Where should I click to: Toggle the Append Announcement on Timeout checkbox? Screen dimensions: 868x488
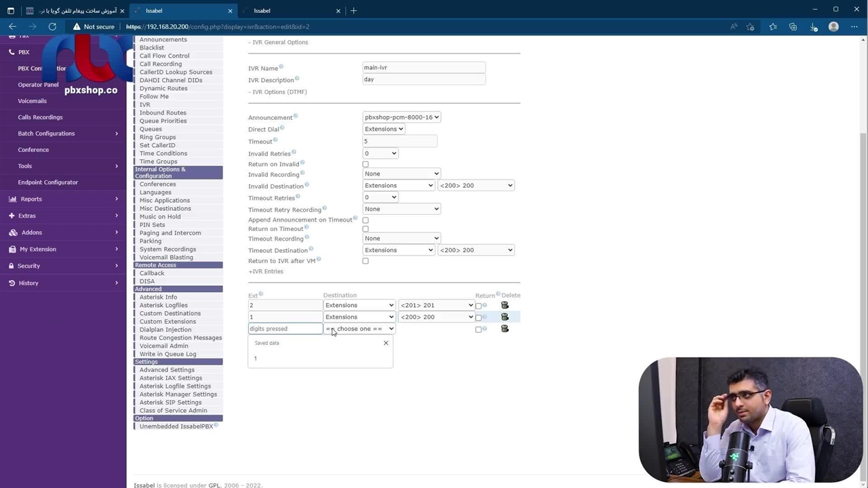(366, 220)
